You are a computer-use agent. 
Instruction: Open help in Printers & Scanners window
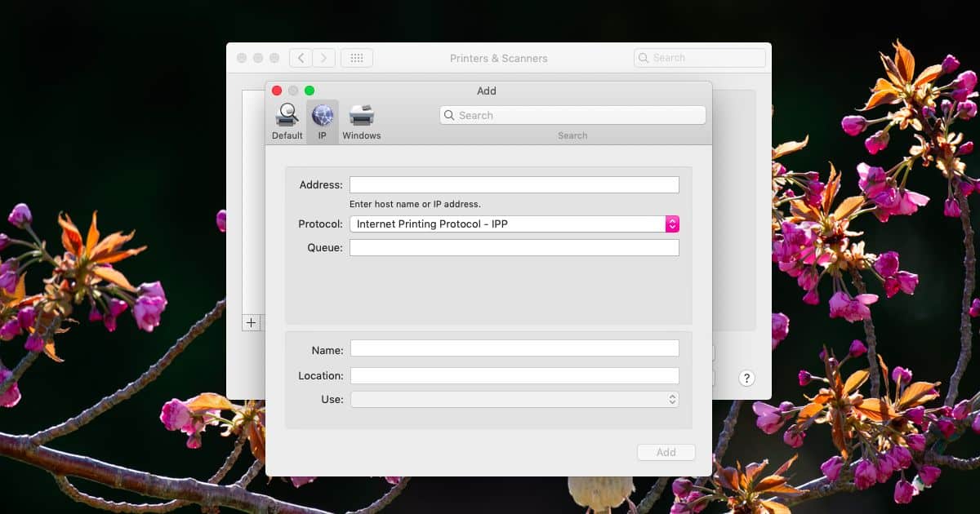(746, 378)
